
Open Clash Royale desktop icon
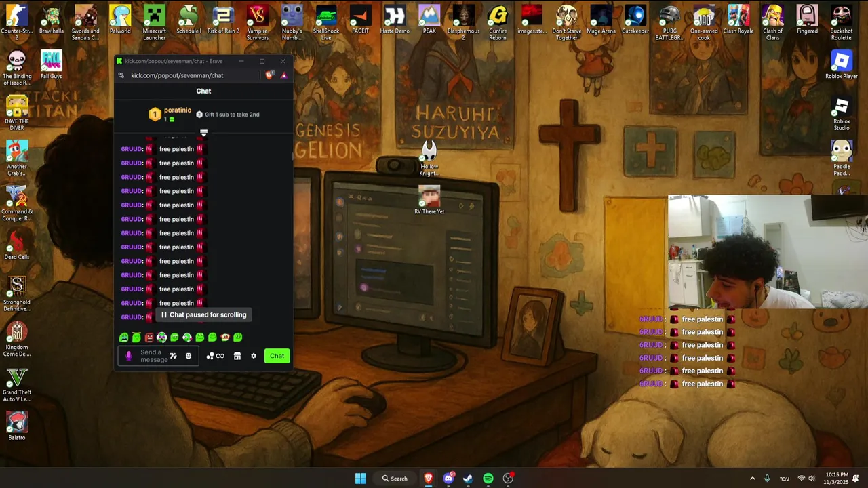coord(738,20)
